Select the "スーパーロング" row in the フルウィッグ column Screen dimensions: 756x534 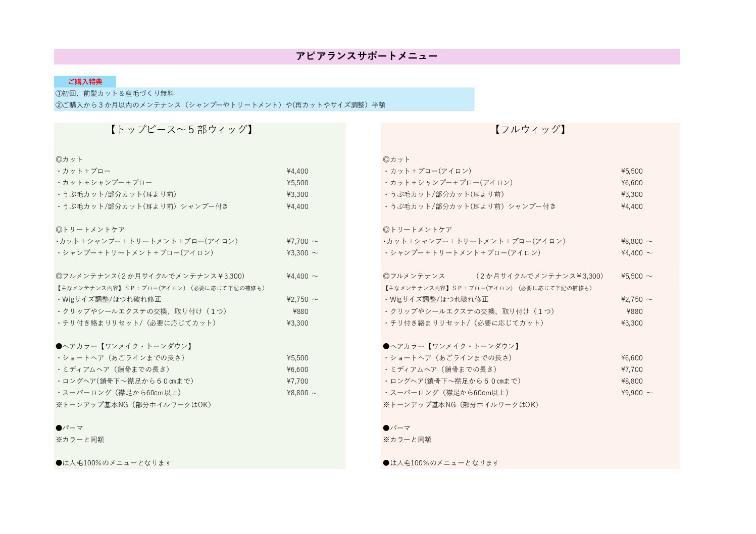tap(446, 393)
